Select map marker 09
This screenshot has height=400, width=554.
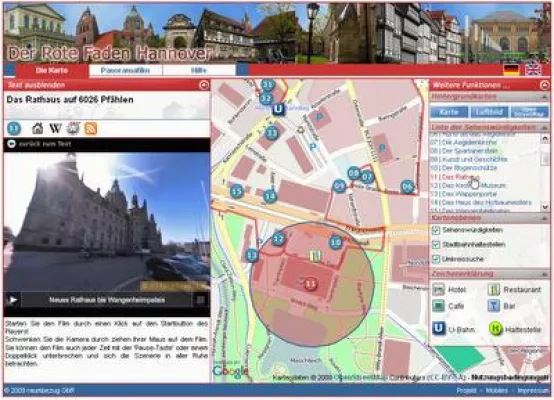(340, 186)
